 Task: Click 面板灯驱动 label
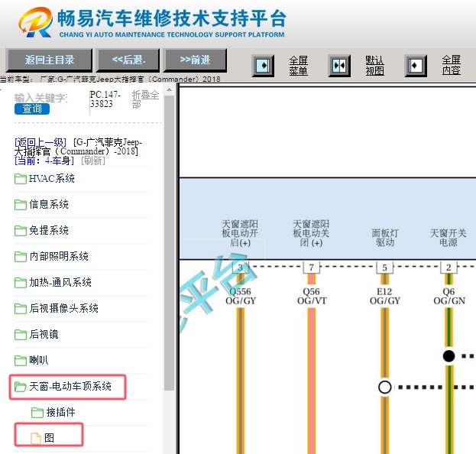[385, 238]
